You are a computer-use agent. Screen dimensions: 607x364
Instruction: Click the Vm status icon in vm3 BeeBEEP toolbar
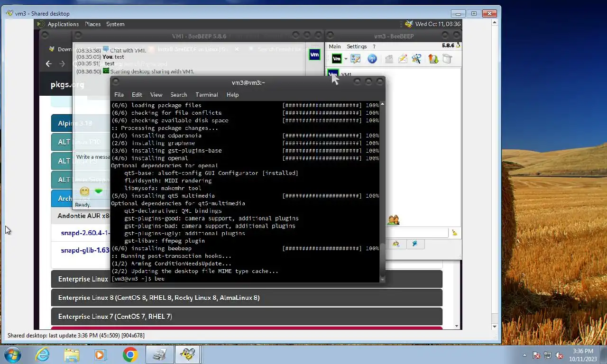coord(337,59)
